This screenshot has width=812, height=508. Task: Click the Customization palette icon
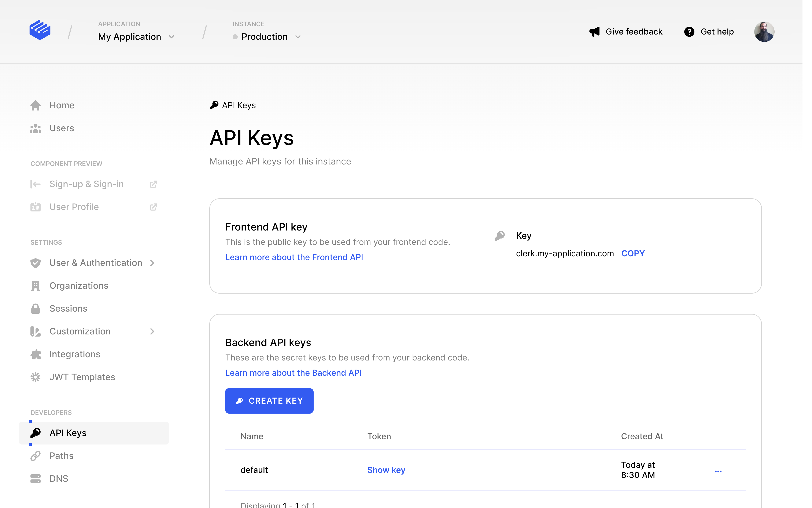point(35,331)
